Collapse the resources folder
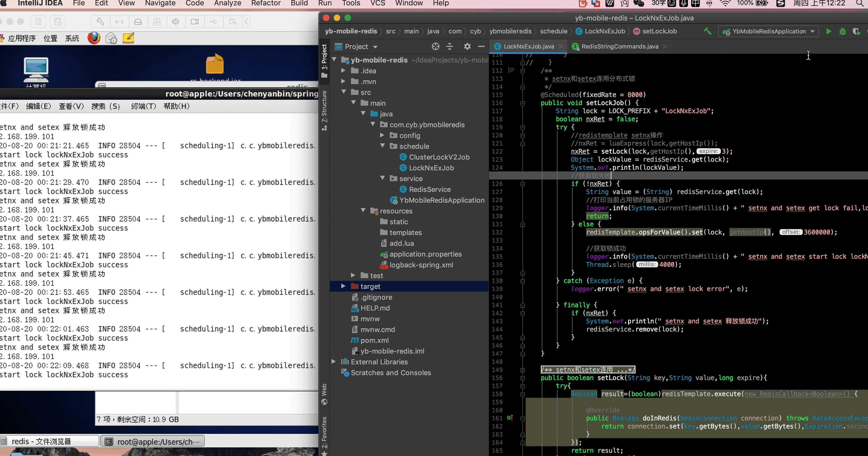868x456 pixels. pyautogui.click(x=363, y=210)
